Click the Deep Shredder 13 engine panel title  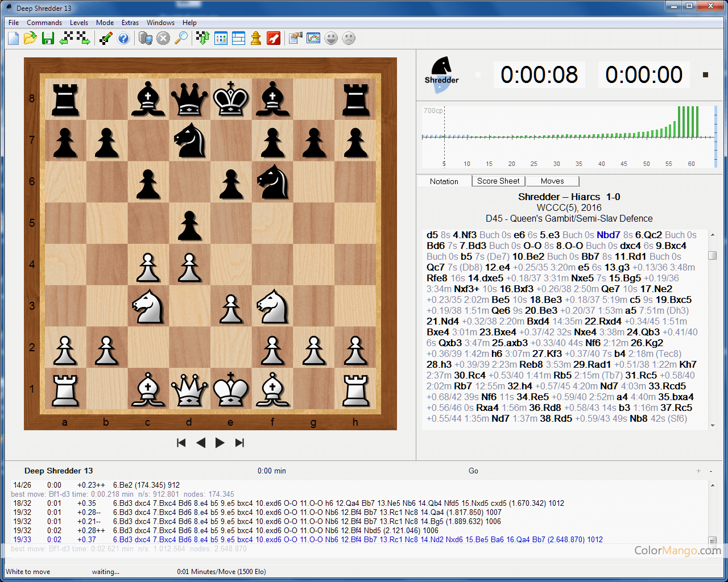[x=59, y=471]
